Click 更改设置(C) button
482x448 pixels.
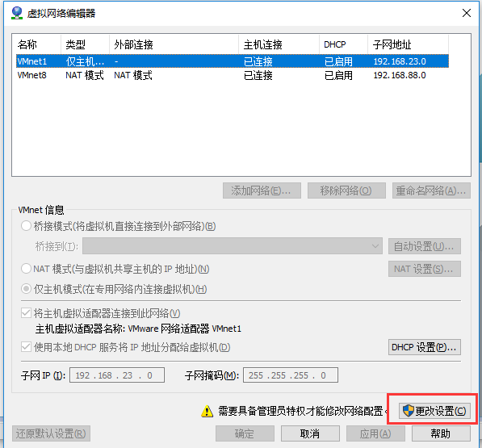(434, 411)
